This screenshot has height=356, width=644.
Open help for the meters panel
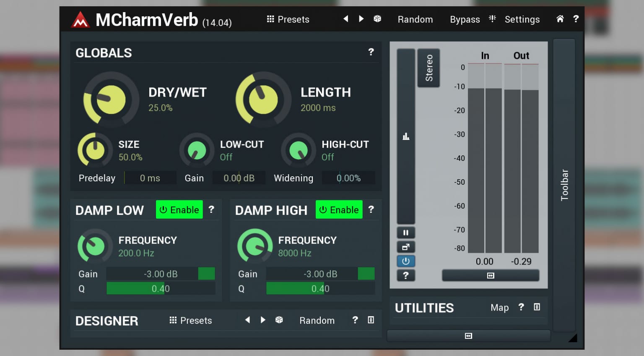click(406, 275)
